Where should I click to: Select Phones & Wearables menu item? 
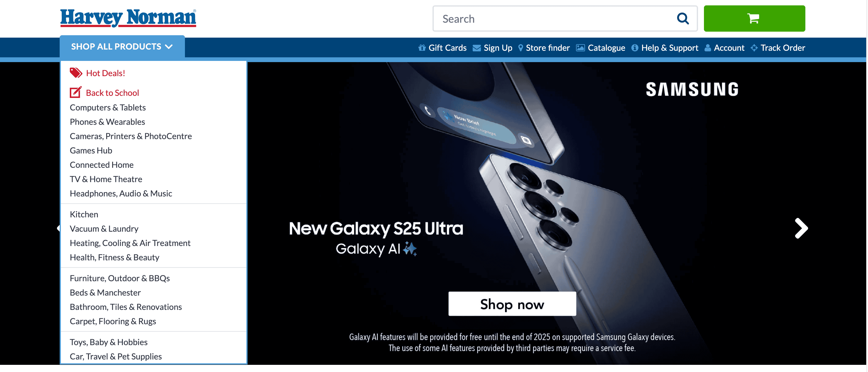[107, 122]
